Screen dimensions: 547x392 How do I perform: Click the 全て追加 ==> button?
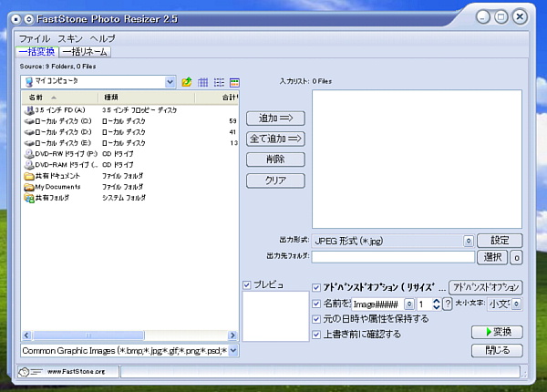(x=275, y=139)
